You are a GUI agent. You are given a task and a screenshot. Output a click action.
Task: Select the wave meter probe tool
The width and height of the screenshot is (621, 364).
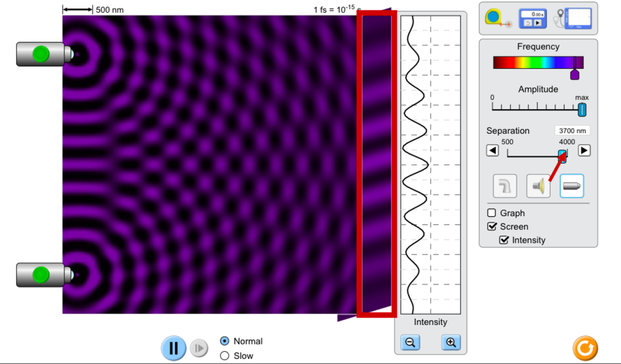[574, 19]
